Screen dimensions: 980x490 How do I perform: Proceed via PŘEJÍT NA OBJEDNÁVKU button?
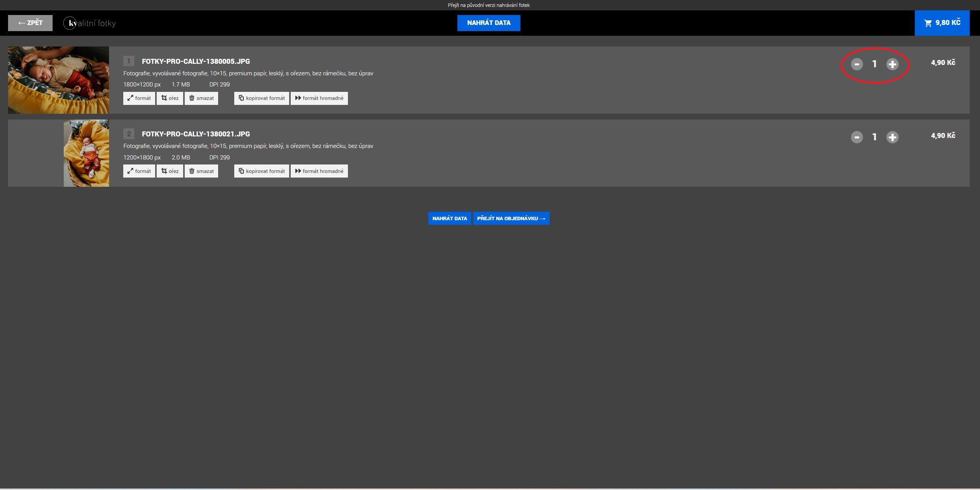(x=511, y=218)
